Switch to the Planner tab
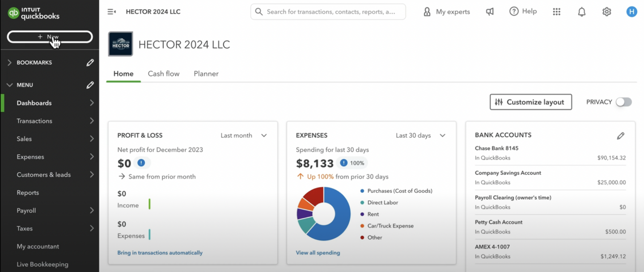 pos(206,74)
